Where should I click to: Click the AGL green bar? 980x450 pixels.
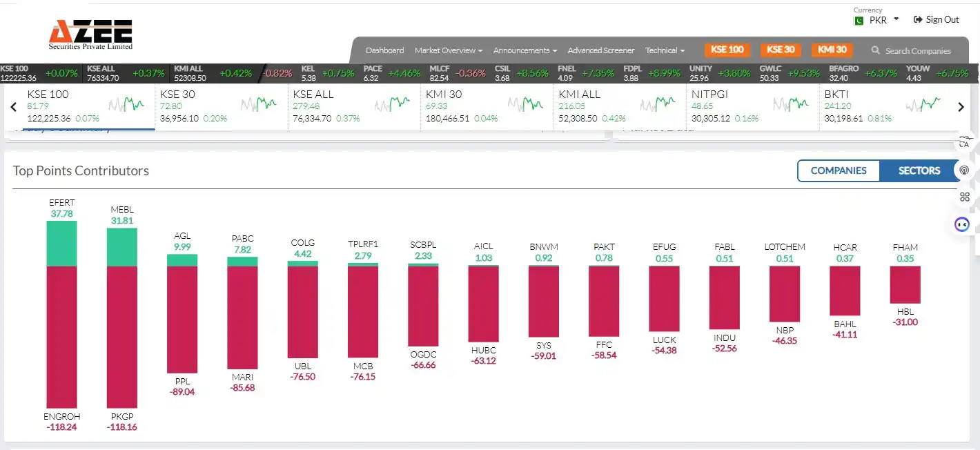click(x=182, y=260)
